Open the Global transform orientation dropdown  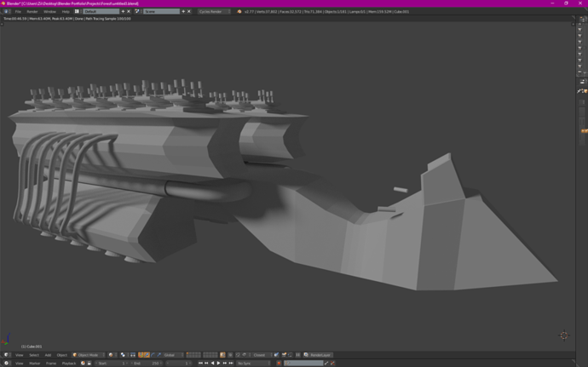click(173, 355)
